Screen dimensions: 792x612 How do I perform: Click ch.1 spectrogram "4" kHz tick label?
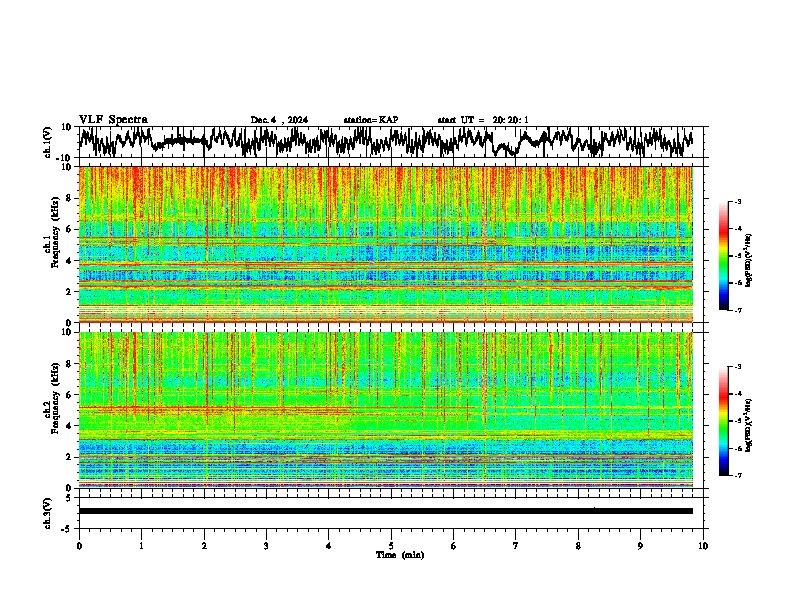69,261
